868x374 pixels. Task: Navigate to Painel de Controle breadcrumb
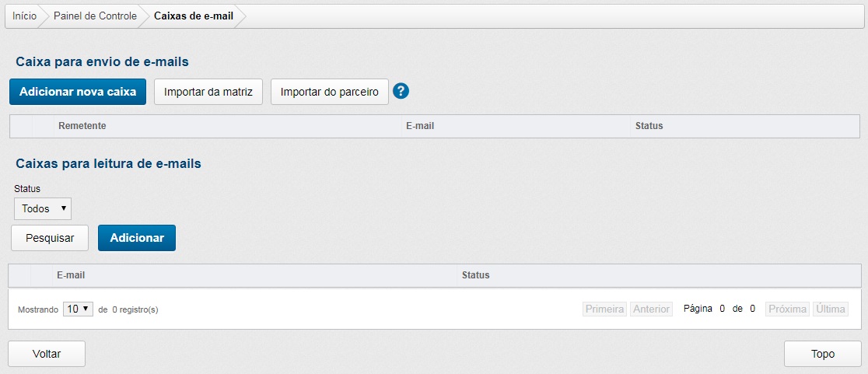point(95,16)
